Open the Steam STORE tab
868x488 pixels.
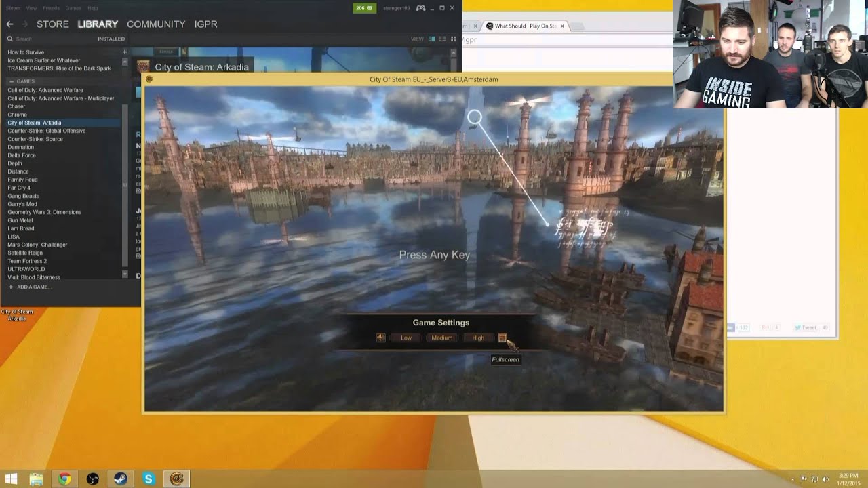tap(53, 24)
